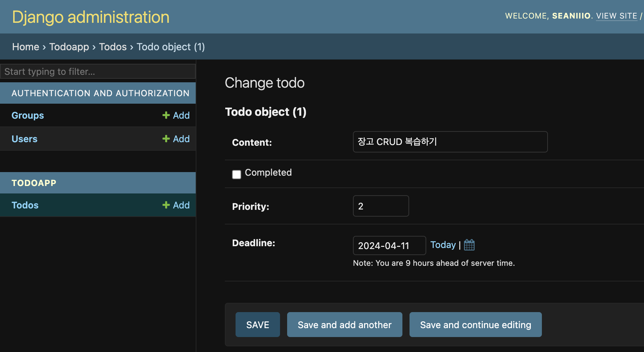644x352 pixels.
Task: Click the plus Add next to Todos
Action: coord(176,205)
